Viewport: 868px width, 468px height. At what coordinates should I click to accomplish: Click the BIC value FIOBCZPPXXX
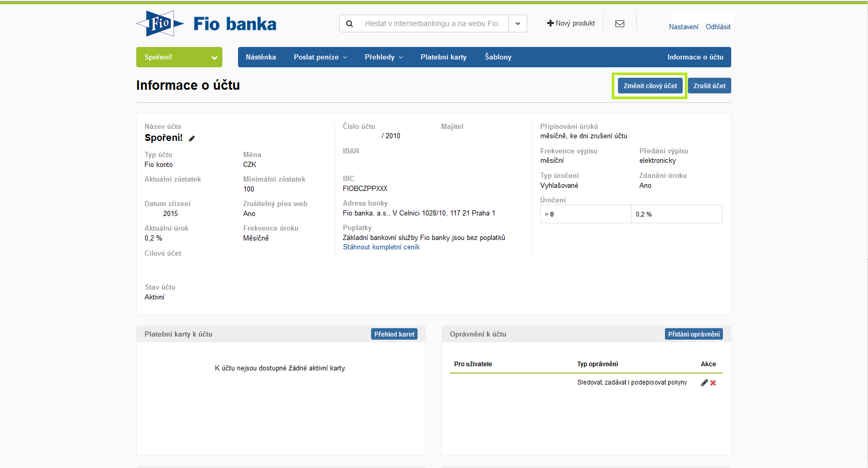point(365,188)
